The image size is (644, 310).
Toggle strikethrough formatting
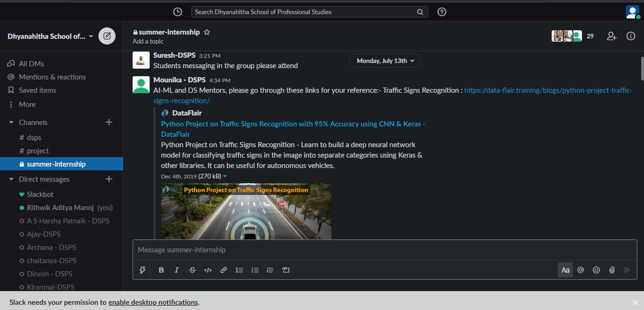192,270
